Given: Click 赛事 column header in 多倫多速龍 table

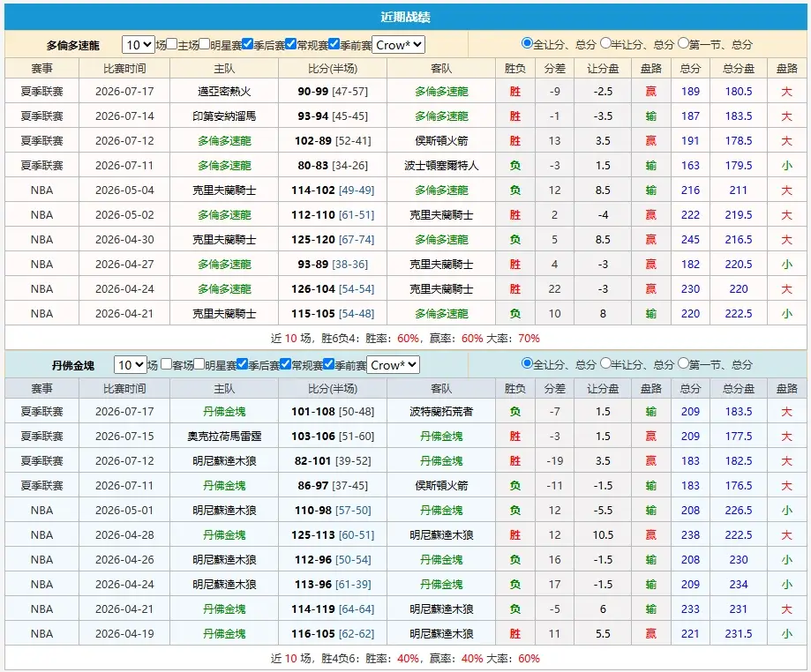Looking at the screenshot, I should click(41, 68).
